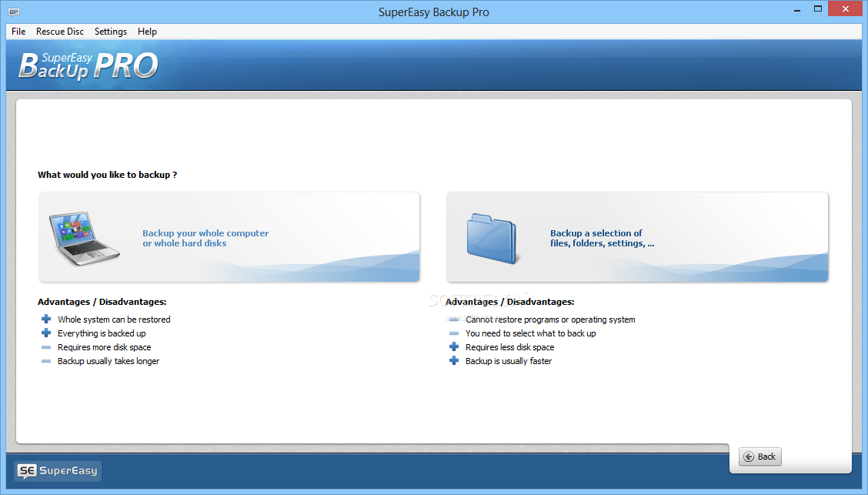Click back arrow icon on Back button
The width and height of the screenshot is (868, 495).
coord(749,457)
